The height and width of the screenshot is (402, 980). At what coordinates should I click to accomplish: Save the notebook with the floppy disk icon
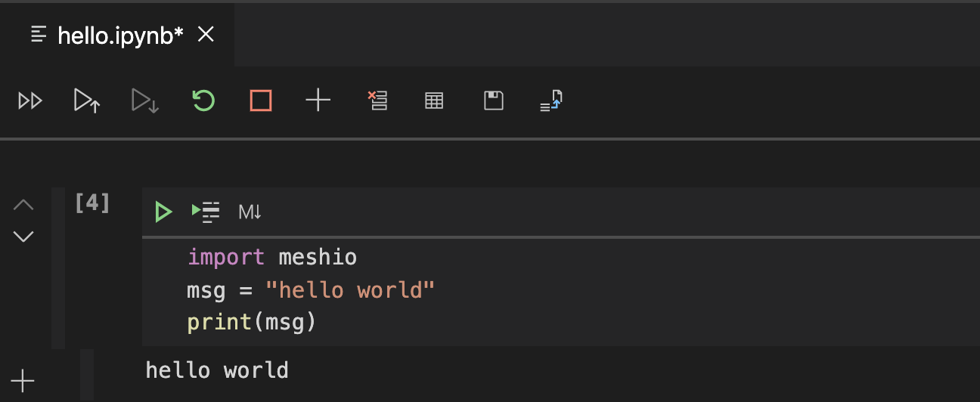pyautogui.click(x=494, y=100)
